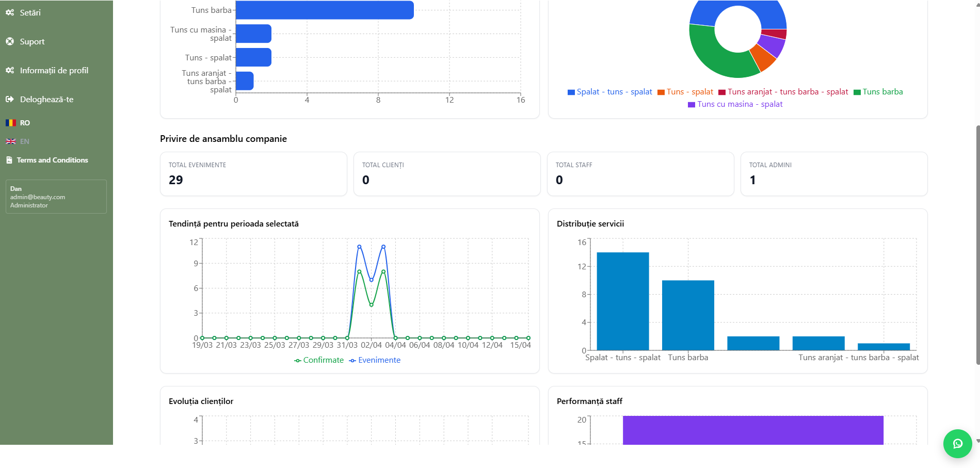Image resolution: width=980 pixels, height=468 pixels.
Task: Click the Dan administrator profile card
Action: [x=56, y=197]
